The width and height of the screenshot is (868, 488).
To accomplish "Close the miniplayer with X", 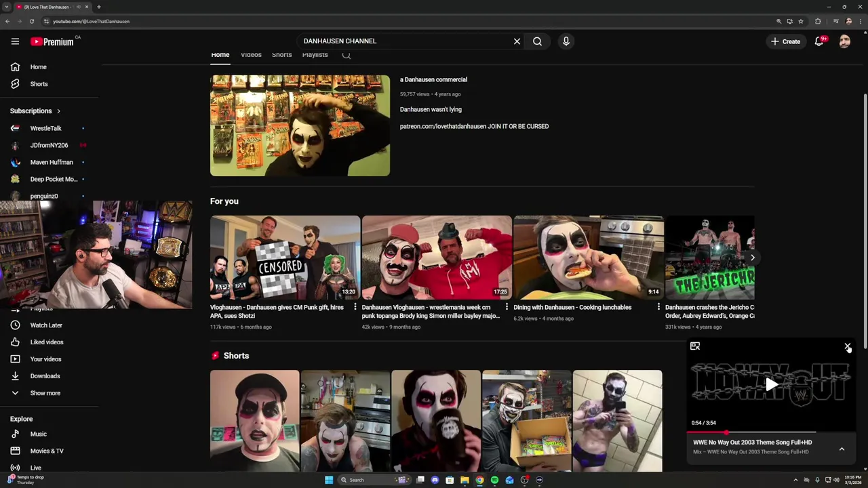I will 847,346.
